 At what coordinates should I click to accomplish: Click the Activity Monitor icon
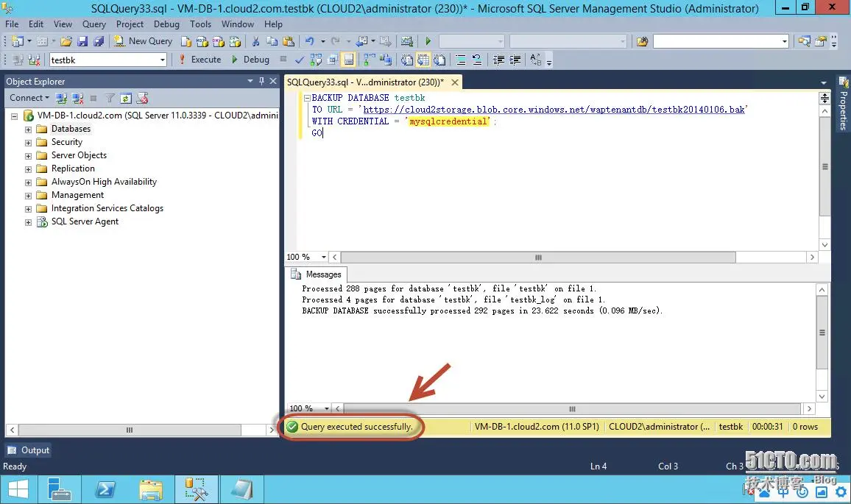point(406,41)
